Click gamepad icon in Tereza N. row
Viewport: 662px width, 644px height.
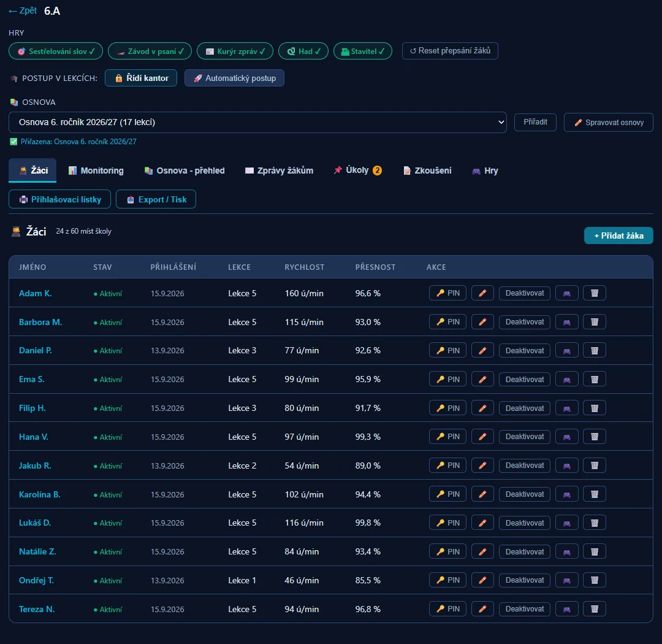(x=566, y=609)
